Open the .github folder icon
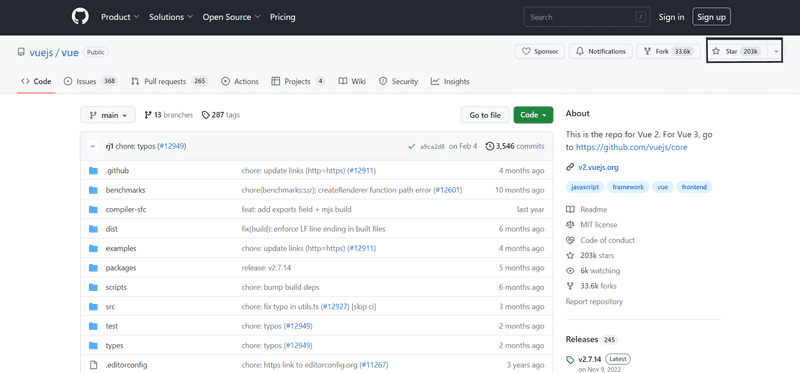800x373 pixels. [93, 170]
